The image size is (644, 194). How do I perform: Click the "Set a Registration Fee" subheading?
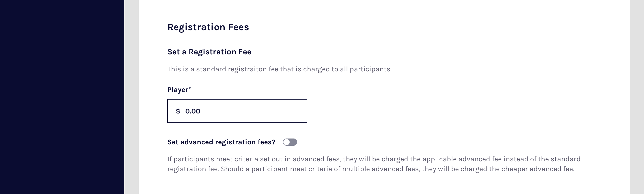209,52
